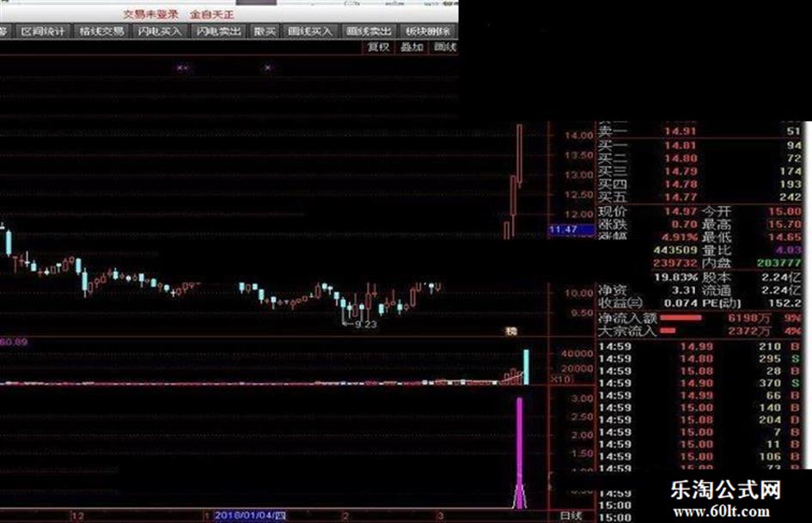Image resolution: width=812 pixels, height=523 pixels.
Task: Click the tall magenta indicator spike
Action: tap(519, 453)
